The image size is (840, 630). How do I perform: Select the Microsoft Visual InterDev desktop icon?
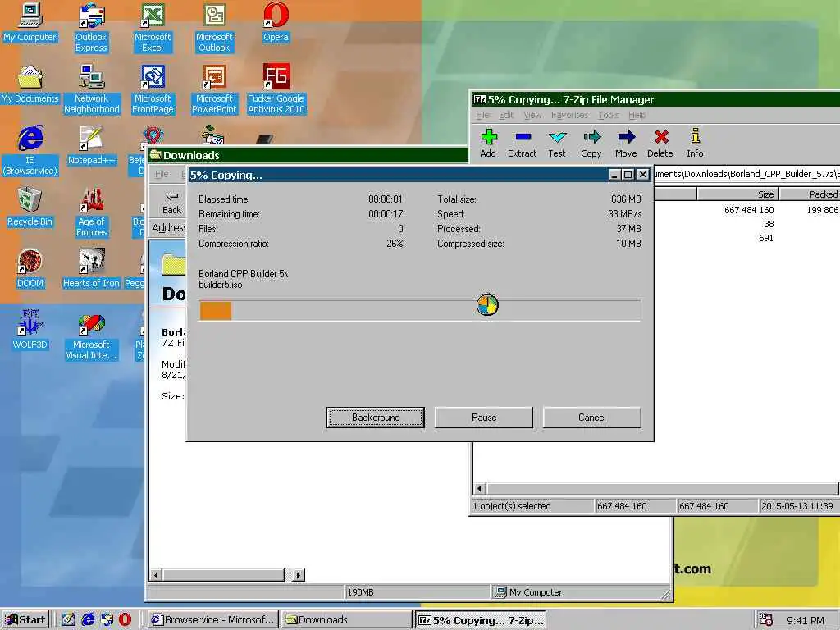pyautogui.click(x=91, y=336)
